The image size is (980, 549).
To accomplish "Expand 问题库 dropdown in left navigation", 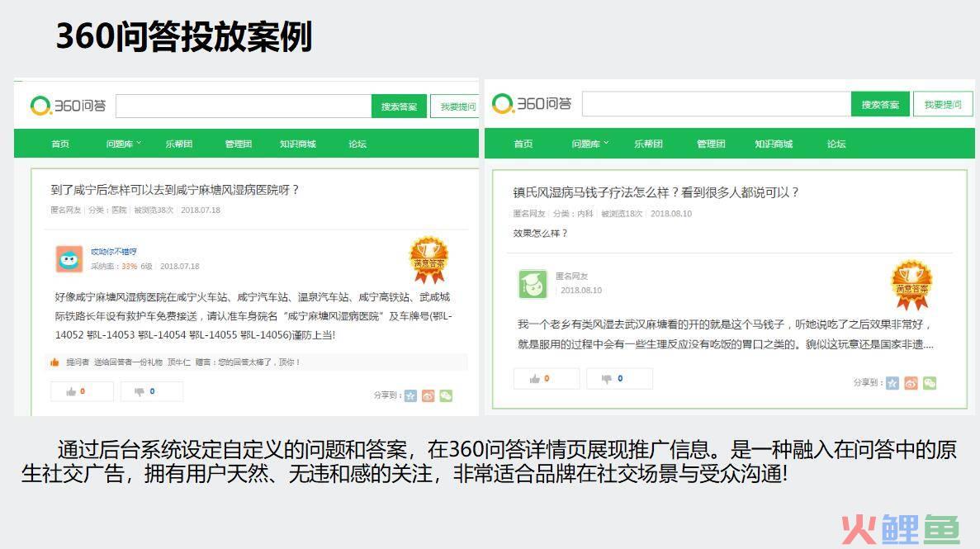I will click(123, 144).
